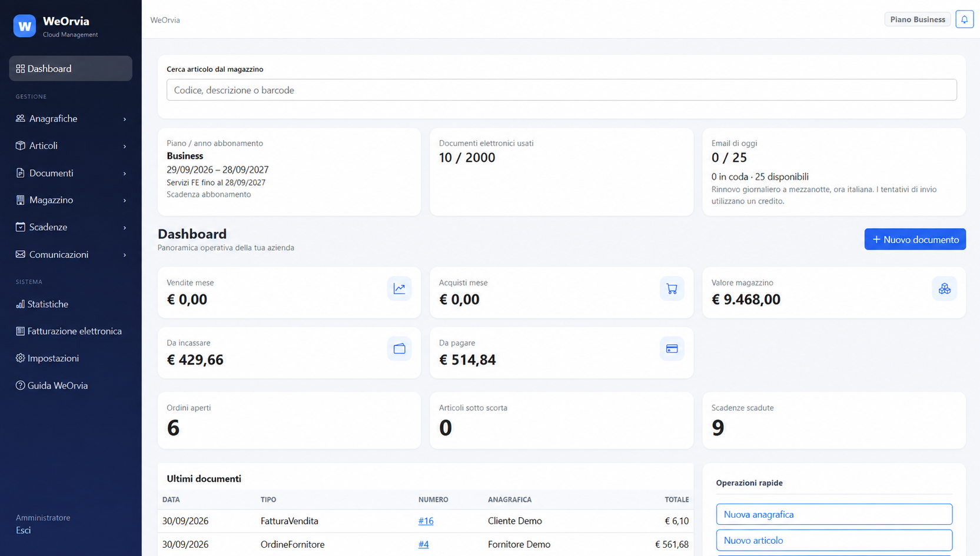Click the Scadenze scadute card showing 9
The height and width of the screenshot is (556, 980).
pos(834,421)
